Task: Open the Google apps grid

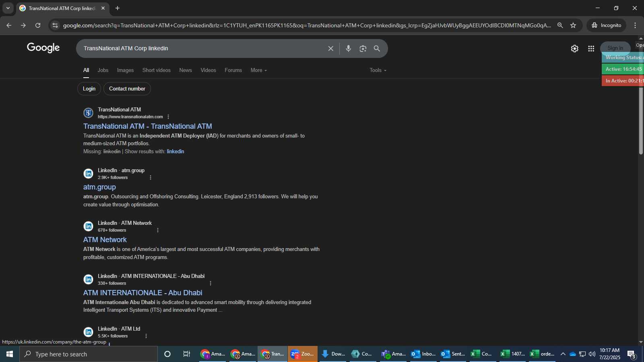Action: pyautogui.click(x=591, y=48)
